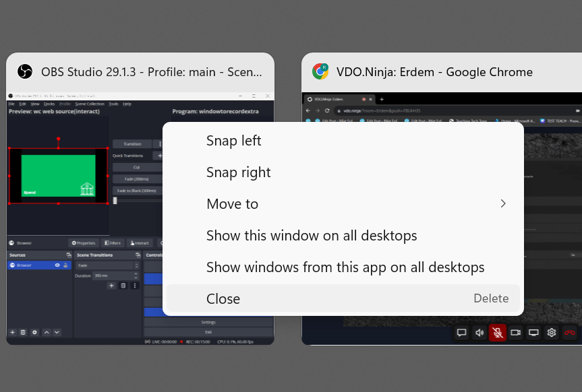582x392 pixels.
Task: Click the red hang-up icon in VDO.Ninja
Action: (570, 333)
